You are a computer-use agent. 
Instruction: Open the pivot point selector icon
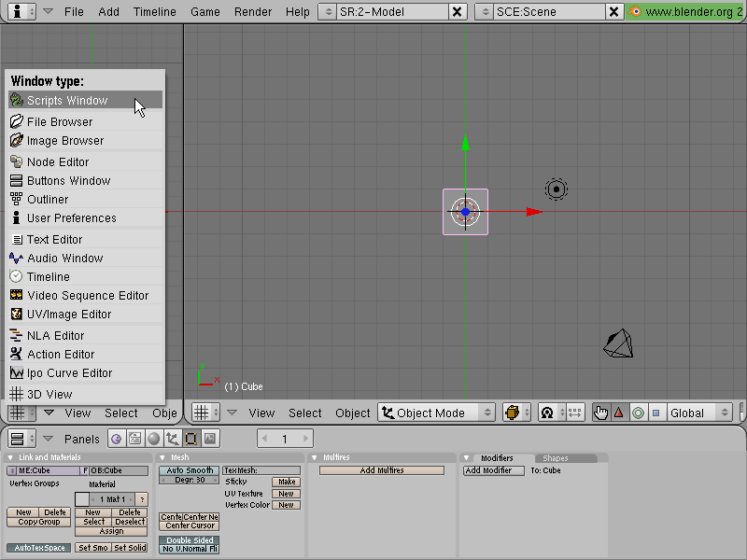[x=552, y=413]
